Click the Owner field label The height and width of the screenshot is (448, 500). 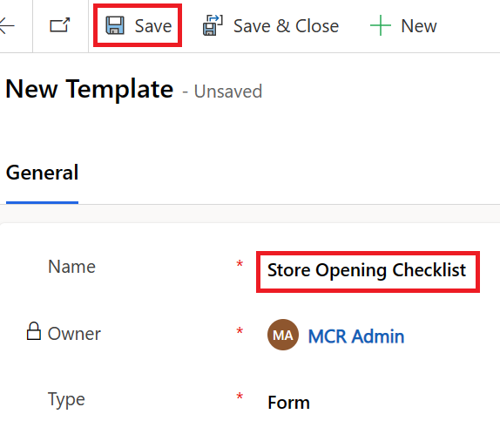coord(74,334)
